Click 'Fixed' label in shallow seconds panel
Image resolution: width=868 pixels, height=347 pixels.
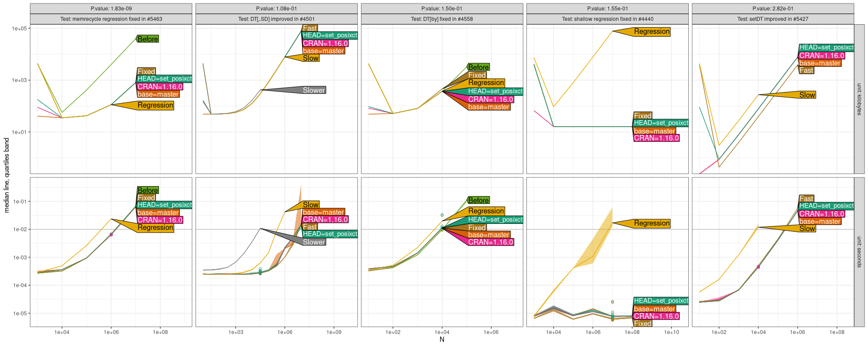point(642,324)
